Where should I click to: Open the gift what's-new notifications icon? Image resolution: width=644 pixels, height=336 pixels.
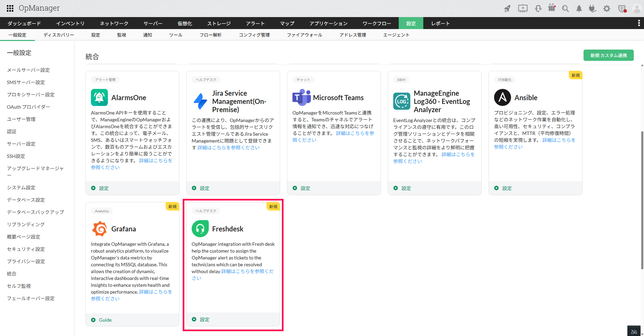(552, 8)
